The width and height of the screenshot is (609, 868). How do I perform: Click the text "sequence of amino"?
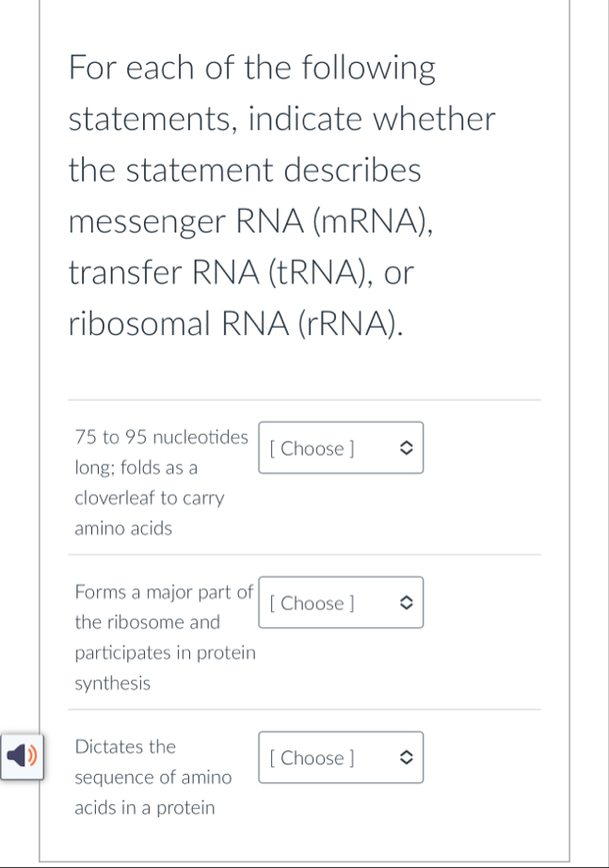(152, 777)
